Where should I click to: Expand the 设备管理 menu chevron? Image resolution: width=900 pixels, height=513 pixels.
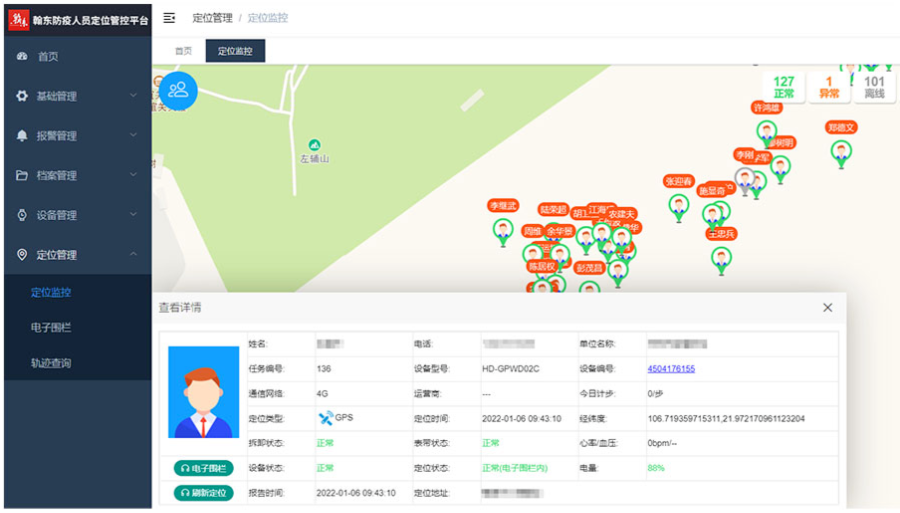point(133,214)
